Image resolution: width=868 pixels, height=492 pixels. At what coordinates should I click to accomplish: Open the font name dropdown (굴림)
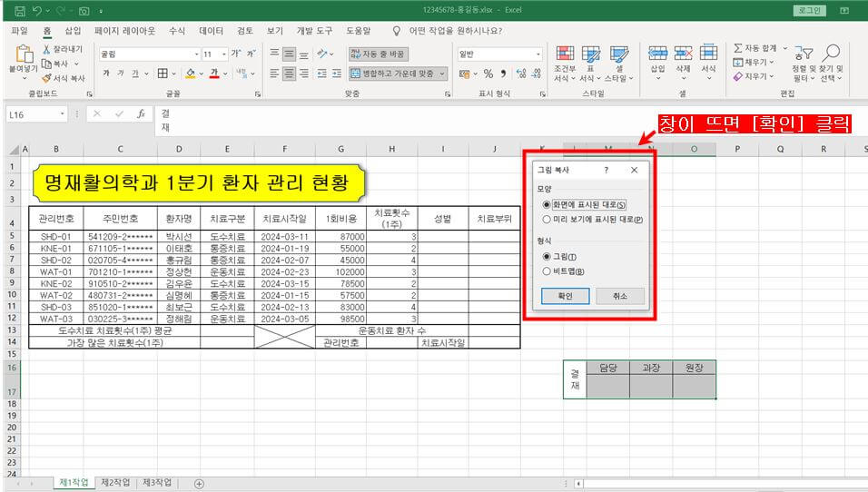coord(196,54)
